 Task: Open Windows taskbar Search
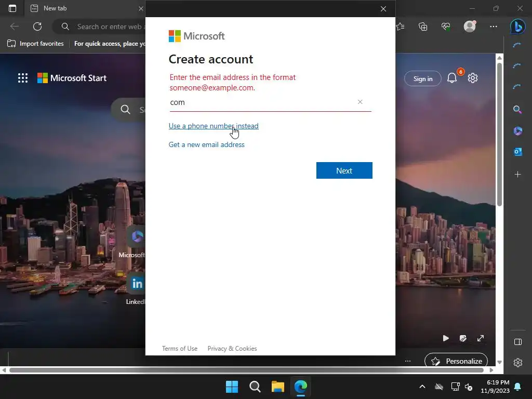(255, 387)
